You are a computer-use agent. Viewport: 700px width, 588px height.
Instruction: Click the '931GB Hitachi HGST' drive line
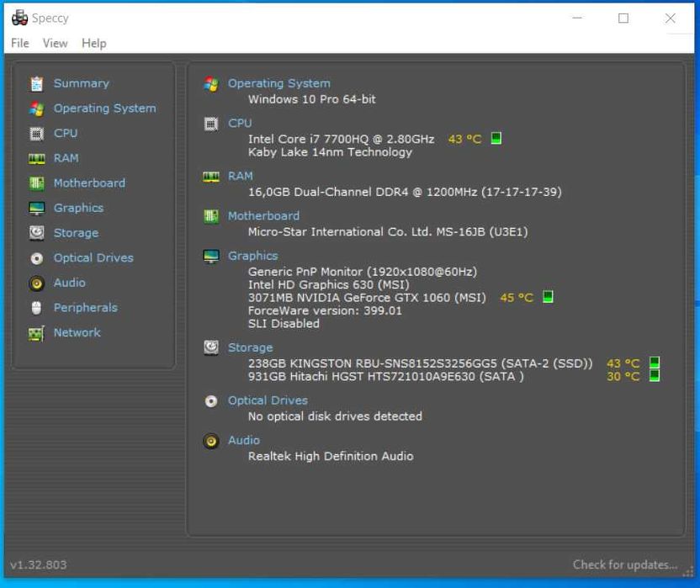[x=386, y=376]
